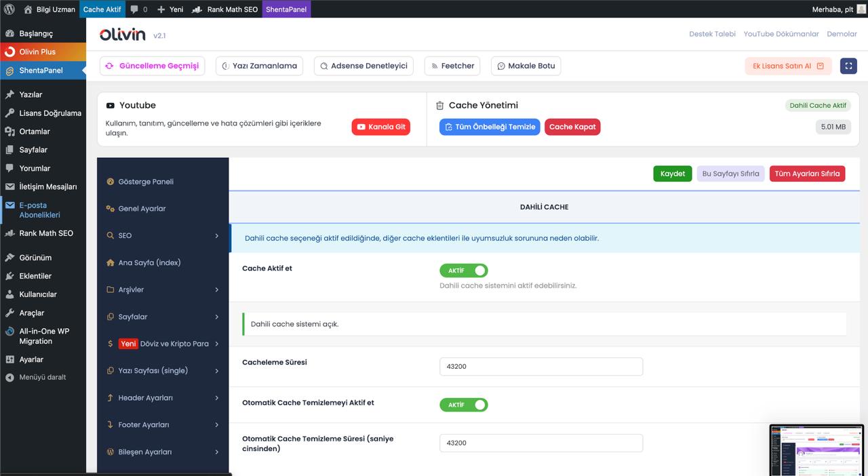Toggle Otomatik Cache Temizlemeyi Aktif et switch

click(x=464, y=405)
